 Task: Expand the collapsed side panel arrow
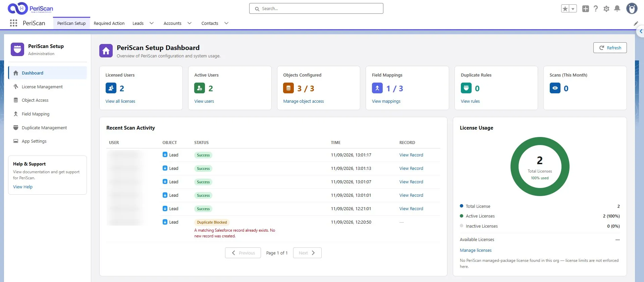[641, 32]
